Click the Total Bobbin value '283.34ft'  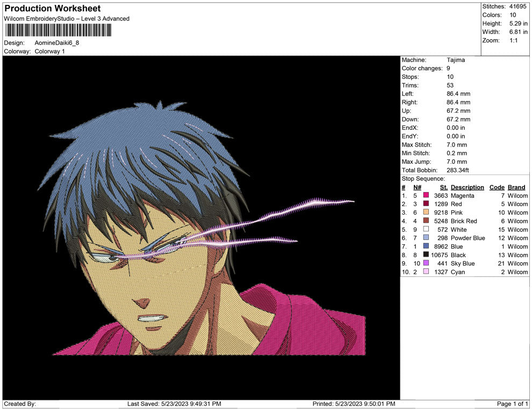point(458,170)
